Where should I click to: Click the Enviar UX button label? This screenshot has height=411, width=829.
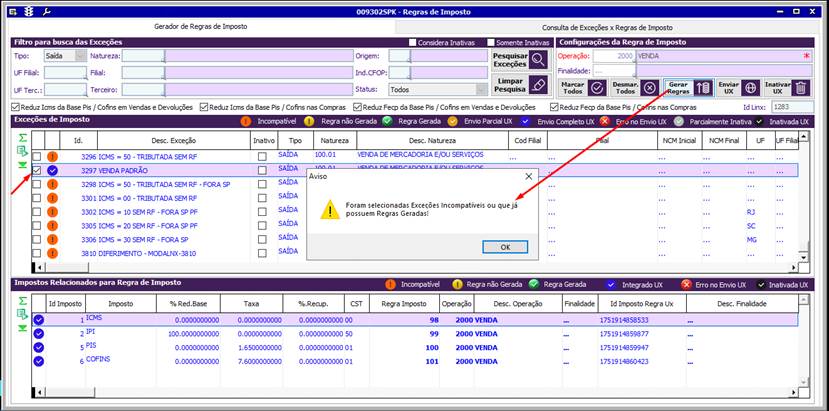pyautogui.click(x=729, y=88)
